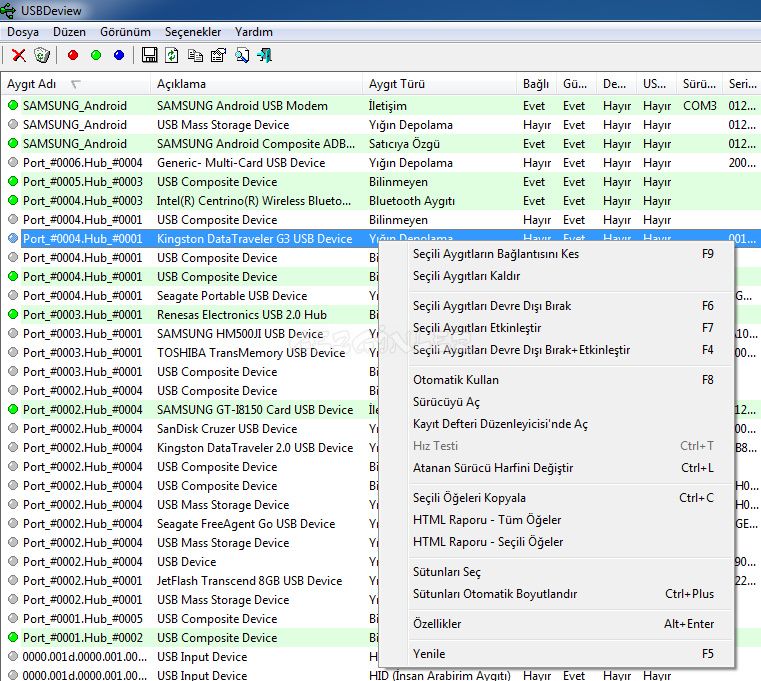761x681 pixels.
Task: Click the floppy disk save icon
Action: (149, 55)
